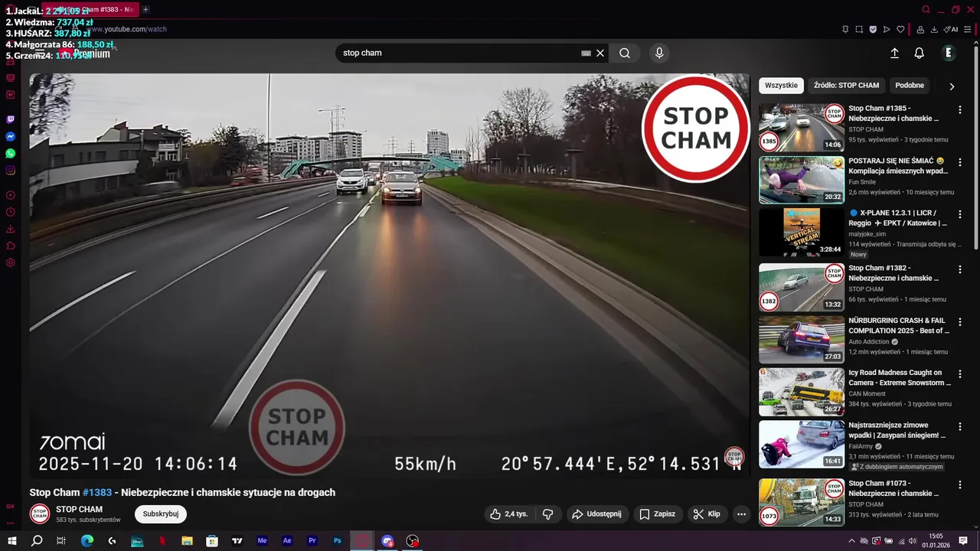The image size is (980, 551).
Task: Open options menu for POSTARAJ SIĘ NIE ŚMIAĆ video
Action: [960, 162]
